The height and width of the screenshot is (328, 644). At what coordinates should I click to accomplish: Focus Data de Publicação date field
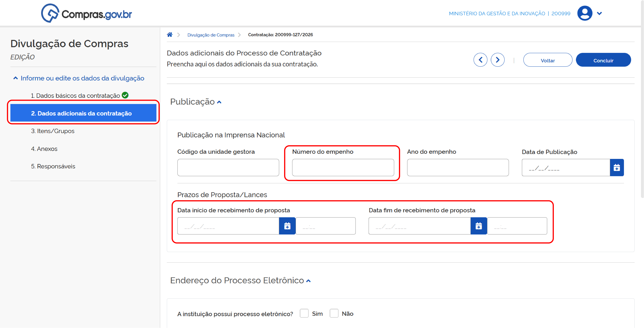[566, 168]
